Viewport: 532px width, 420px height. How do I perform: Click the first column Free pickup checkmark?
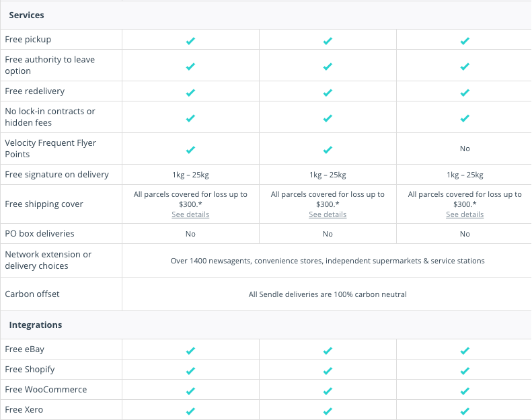point(190,41)
